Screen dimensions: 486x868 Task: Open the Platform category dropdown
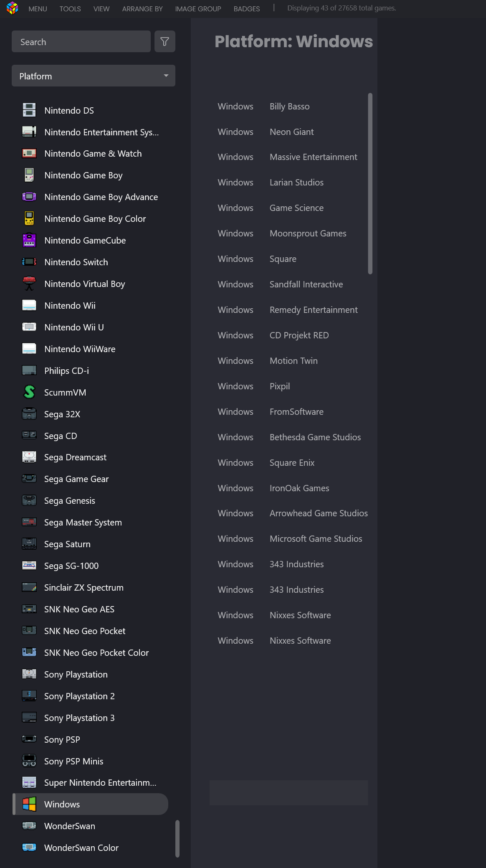tap(94, 76)
